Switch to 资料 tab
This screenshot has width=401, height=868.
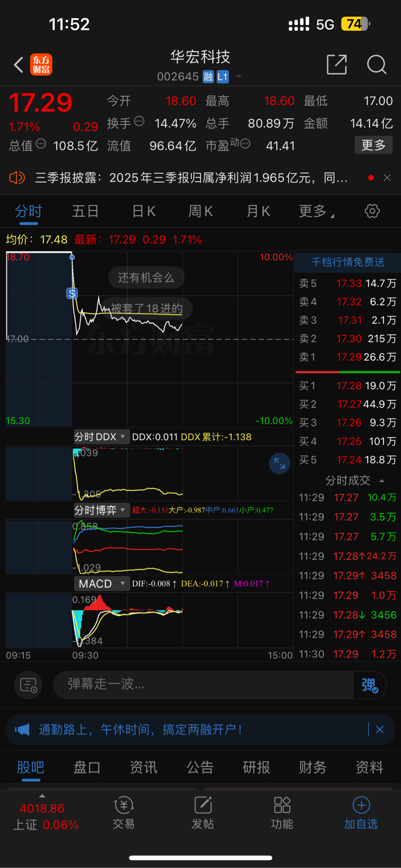369,767
